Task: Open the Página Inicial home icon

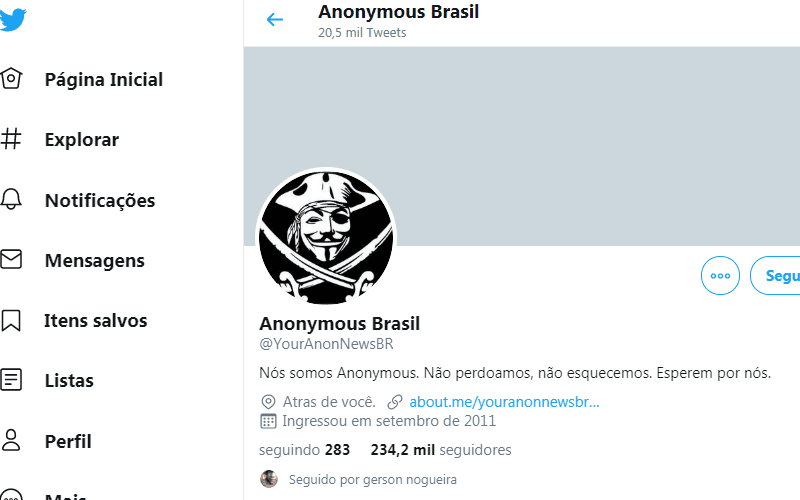Action: [11, 79]
